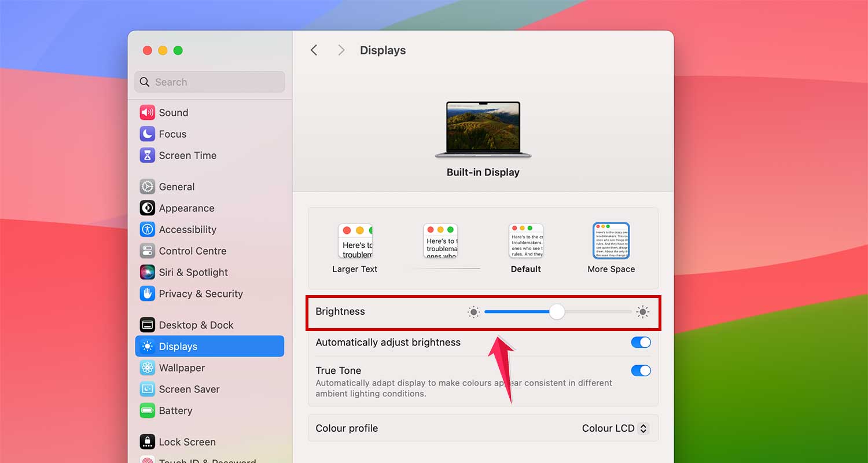
Task: Disable Automatically adjust brightness
Action: [641, 342]
